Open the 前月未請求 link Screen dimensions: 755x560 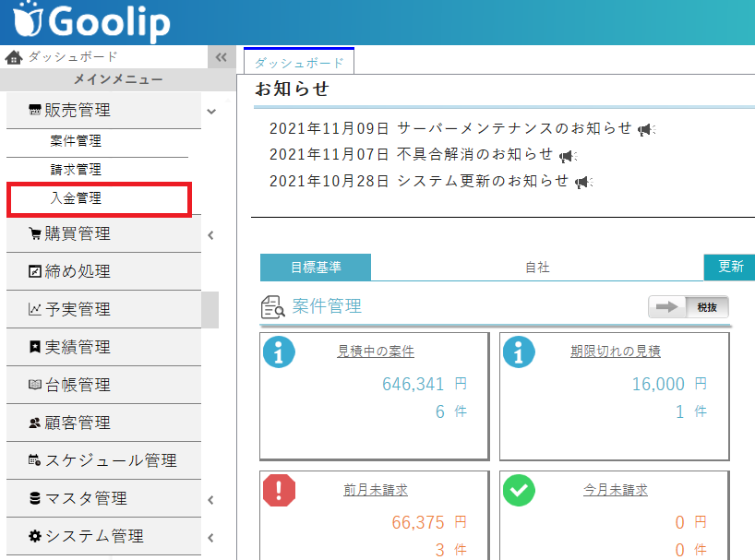pyautogui.click(x=376, y=490)
